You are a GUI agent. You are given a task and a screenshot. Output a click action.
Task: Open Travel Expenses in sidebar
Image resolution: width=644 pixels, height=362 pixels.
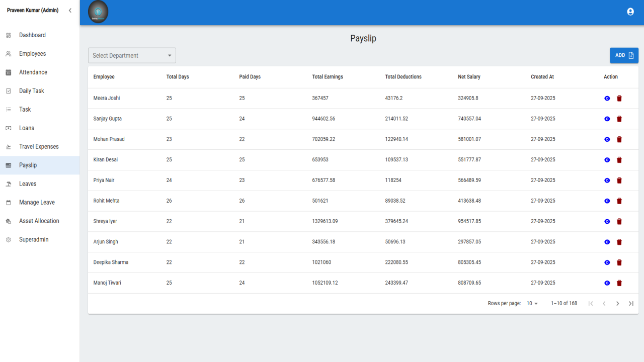[x=40, y=147]
